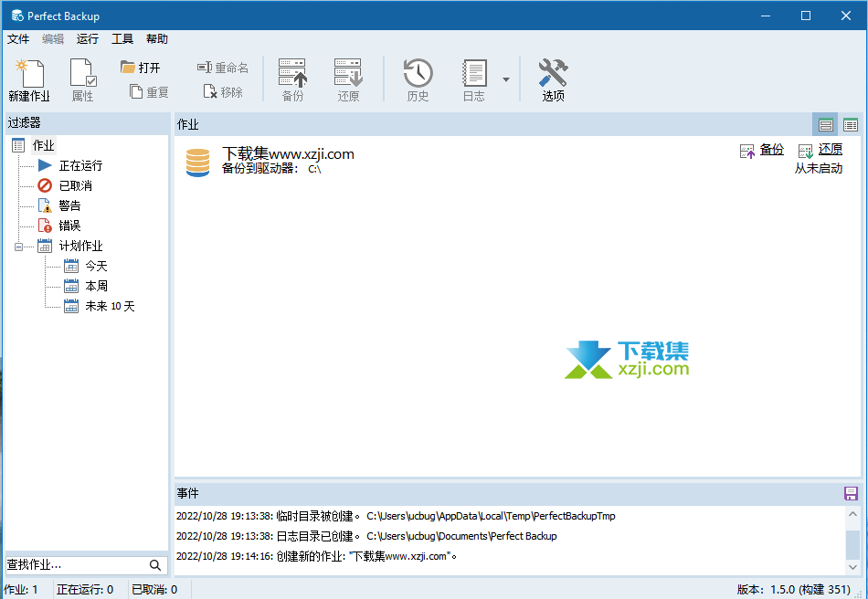Click the 重命名 rename toolbar button
Screen dimensions: 868x599
pos(223,68)
